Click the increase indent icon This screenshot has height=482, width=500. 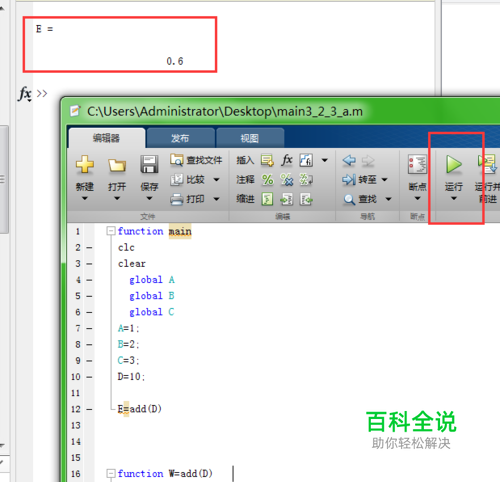click(x=287, y=200)
